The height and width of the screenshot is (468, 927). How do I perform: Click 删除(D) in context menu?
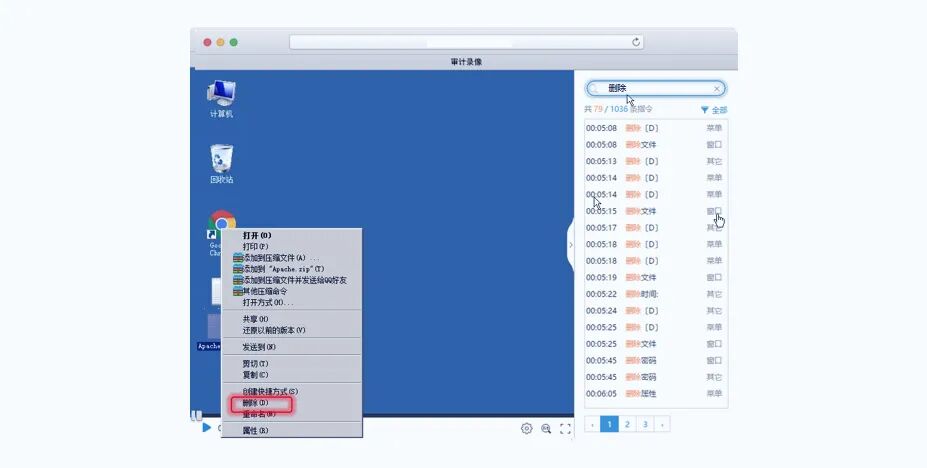pyautogui.click(x=291, y=403)
